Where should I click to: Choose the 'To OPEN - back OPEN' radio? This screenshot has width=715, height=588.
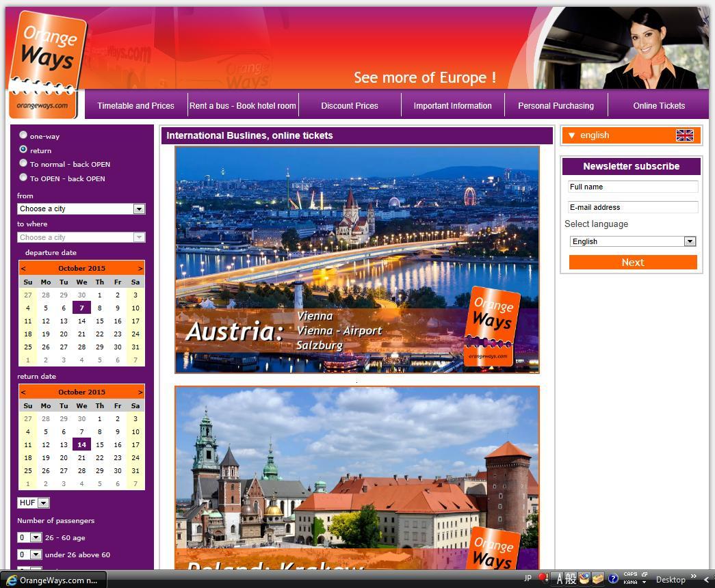tap(24, 178)
